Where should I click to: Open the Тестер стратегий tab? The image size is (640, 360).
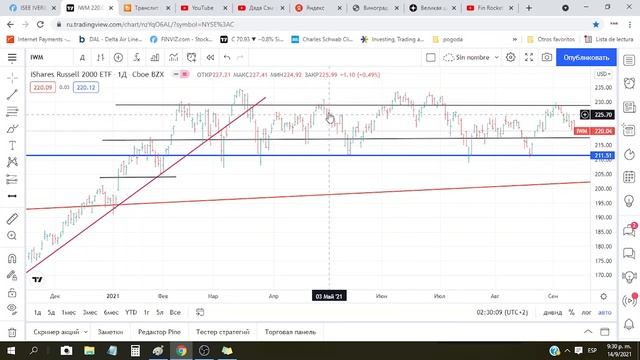[x=222, y=332]
